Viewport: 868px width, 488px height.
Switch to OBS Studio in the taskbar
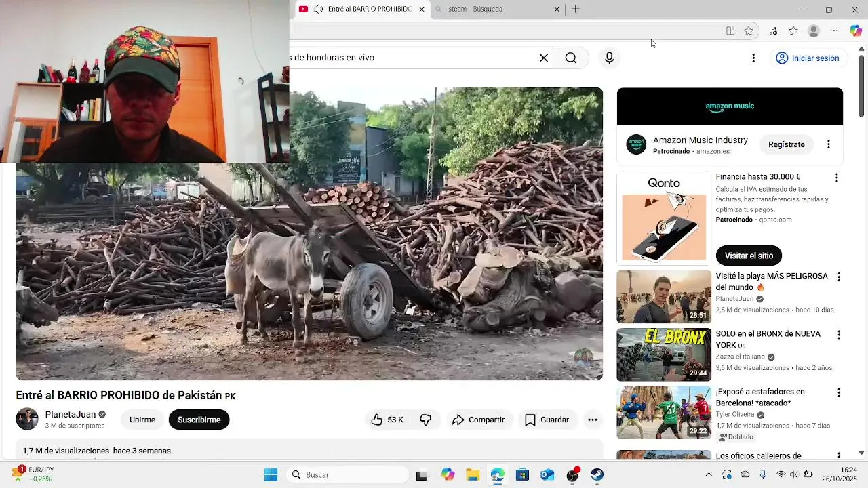tap(572, 475)
